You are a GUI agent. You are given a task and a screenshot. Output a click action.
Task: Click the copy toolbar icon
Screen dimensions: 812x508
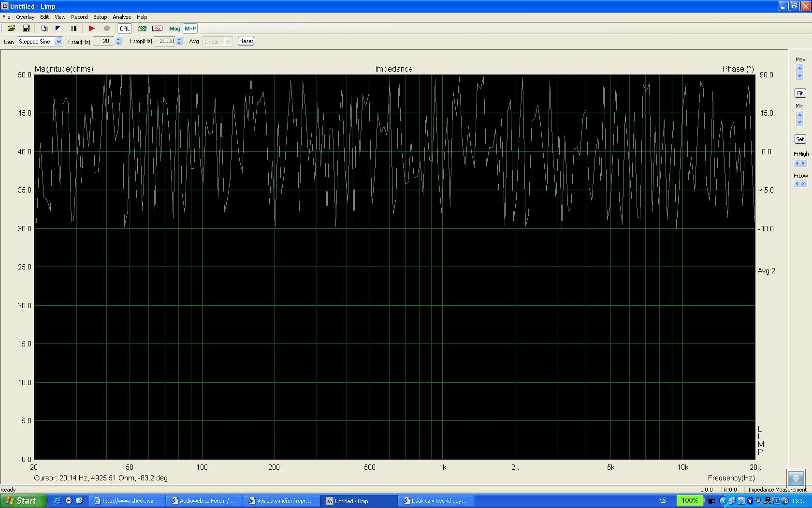click(44, 29)
